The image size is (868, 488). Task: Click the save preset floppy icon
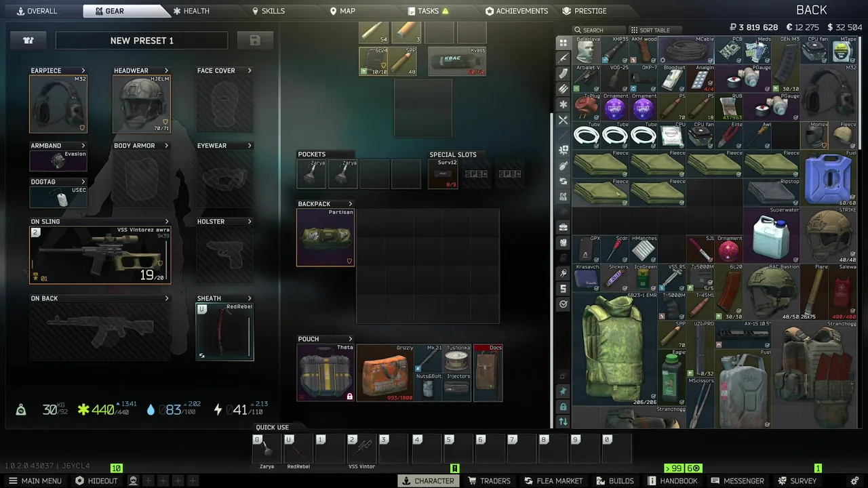255,41
